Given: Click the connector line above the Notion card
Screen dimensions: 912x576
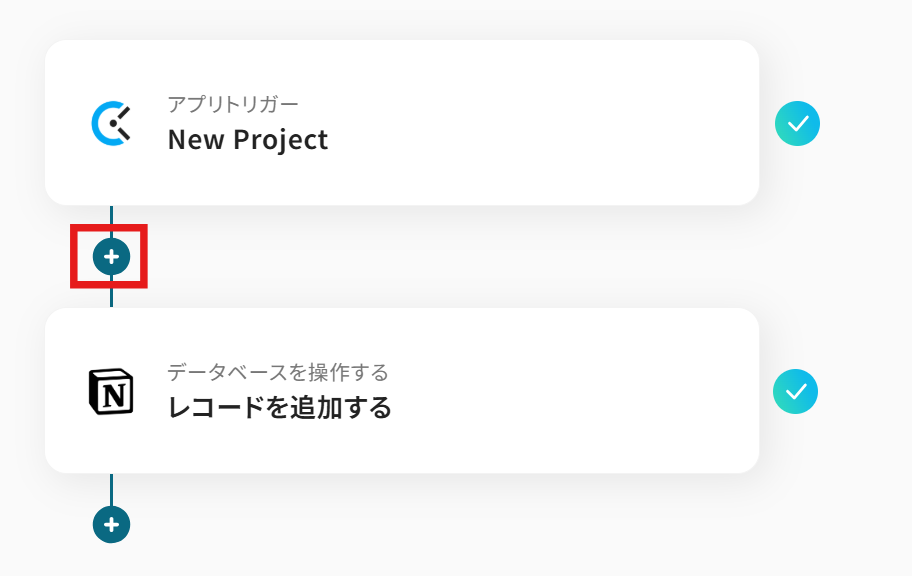Looking at the screenshot, I should [x=111, y=298].
